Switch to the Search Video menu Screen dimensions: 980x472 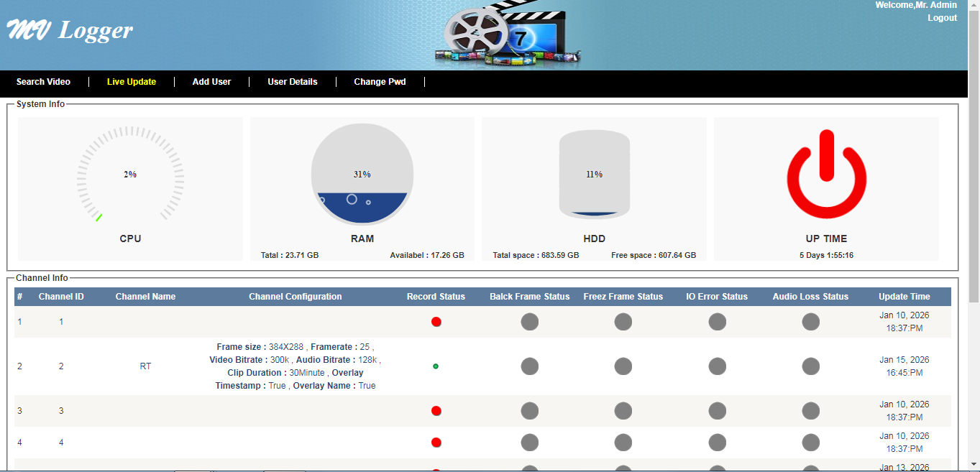click(x=43, y=81)
